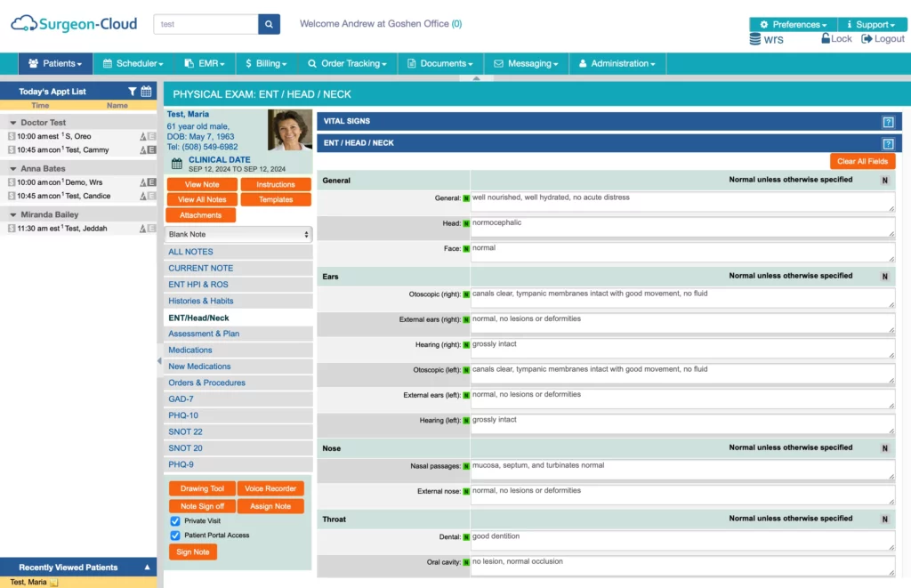Click the Lock padlock icon
This screenshot has width=911, height=588.
[825, 39]
